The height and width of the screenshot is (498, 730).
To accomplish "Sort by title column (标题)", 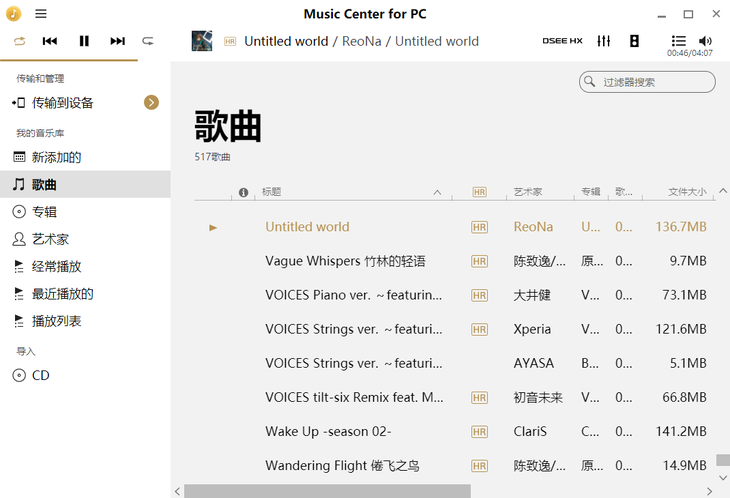I will [271, 192].
